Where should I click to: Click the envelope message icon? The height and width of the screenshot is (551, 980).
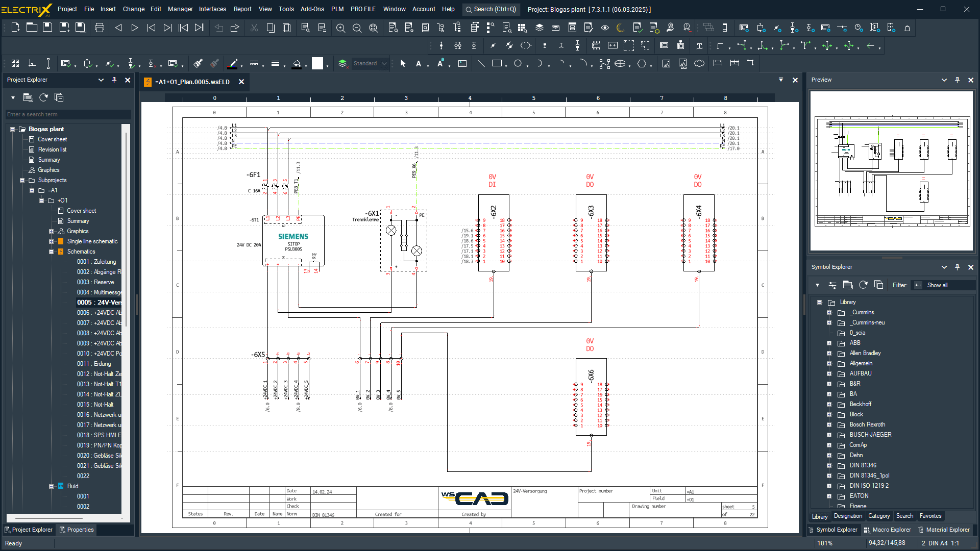[556, 28]
